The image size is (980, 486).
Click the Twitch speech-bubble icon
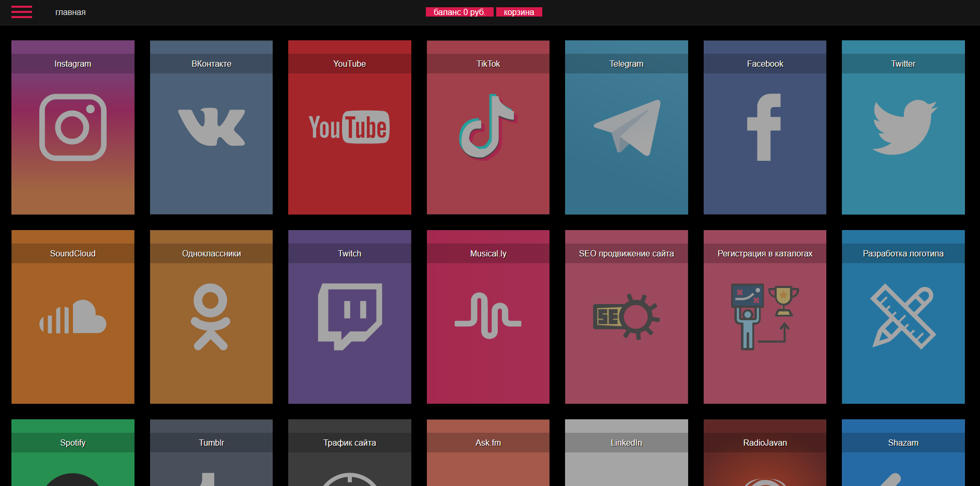click(x=350, y=316)
